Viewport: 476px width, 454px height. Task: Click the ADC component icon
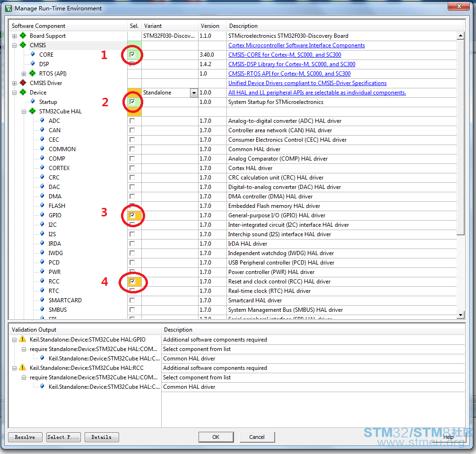(x=42, y=120)
